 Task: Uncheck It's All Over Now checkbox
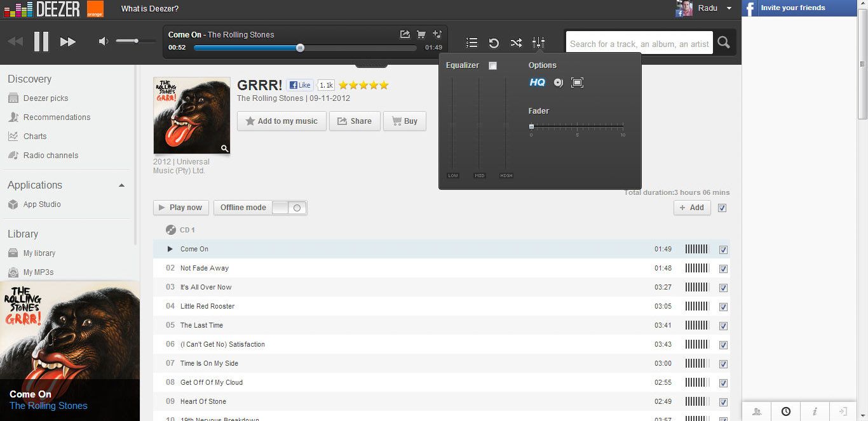[x=722, y=288]
